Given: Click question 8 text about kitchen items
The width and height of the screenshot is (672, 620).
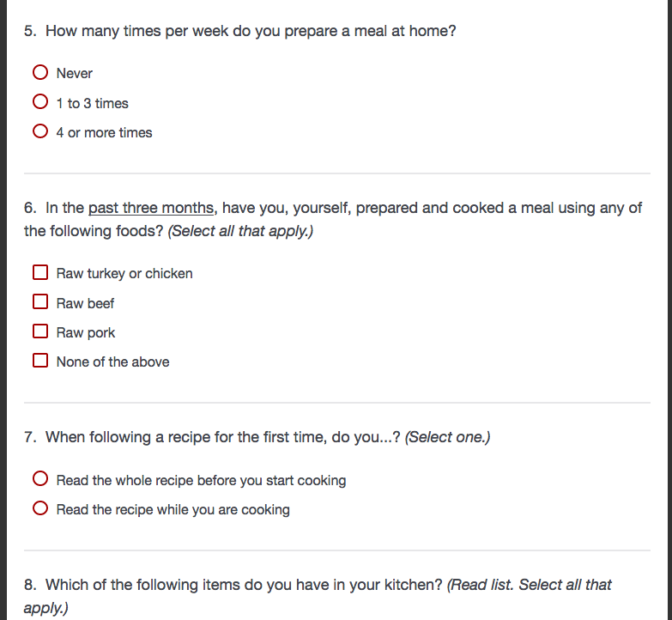Looking at the screenshot, I should pos(245,585).
